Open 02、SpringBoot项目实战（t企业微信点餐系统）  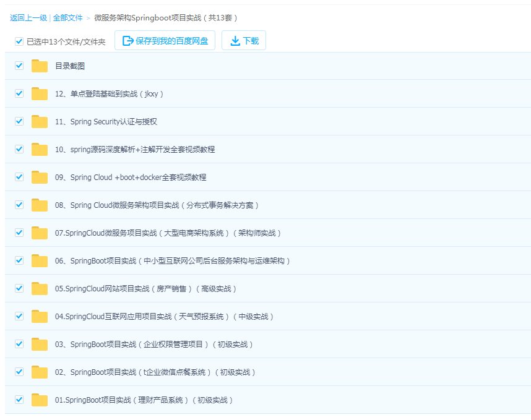coord(155,372)
